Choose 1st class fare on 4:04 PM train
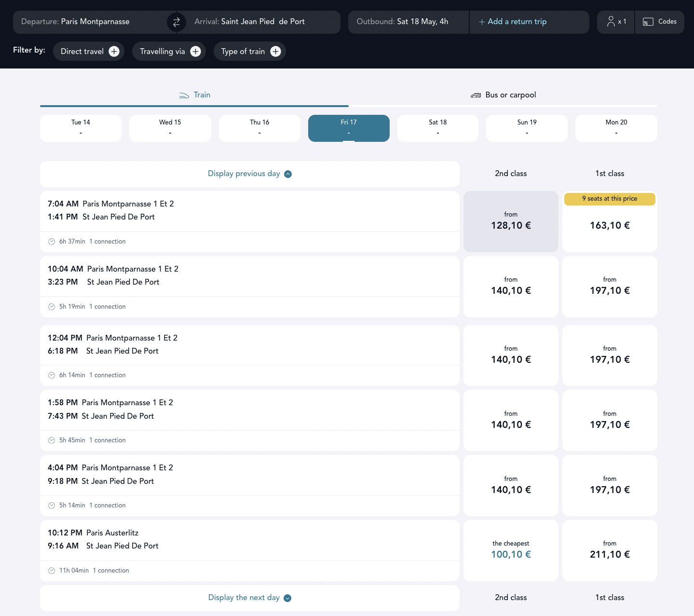 click(610, 486)
